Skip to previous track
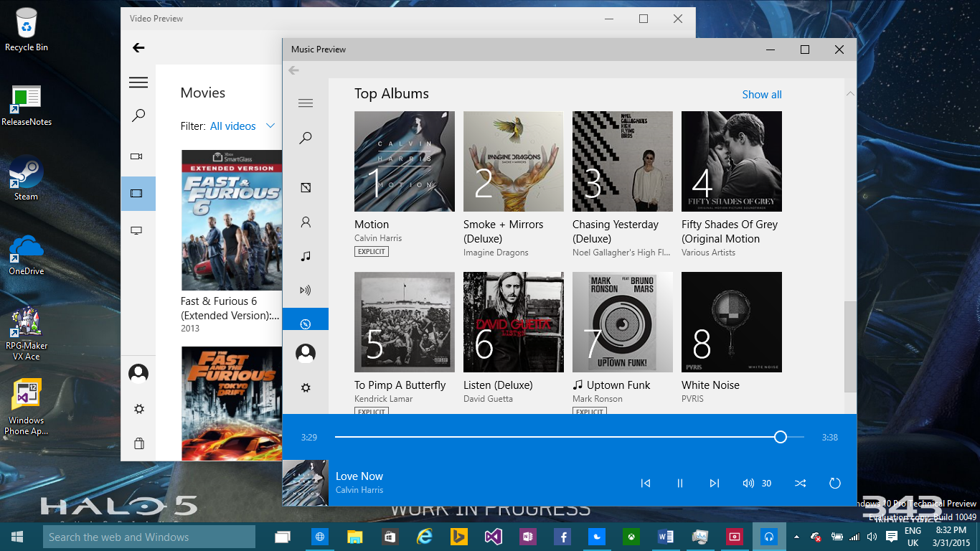Image resolution: width=980 pixels, height=551 pixels. (646, 484)
